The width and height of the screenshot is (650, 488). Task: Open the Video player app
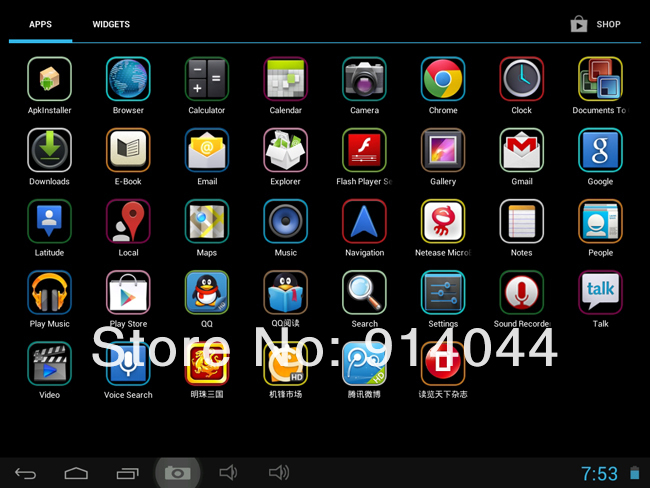(x=49, y=364)
